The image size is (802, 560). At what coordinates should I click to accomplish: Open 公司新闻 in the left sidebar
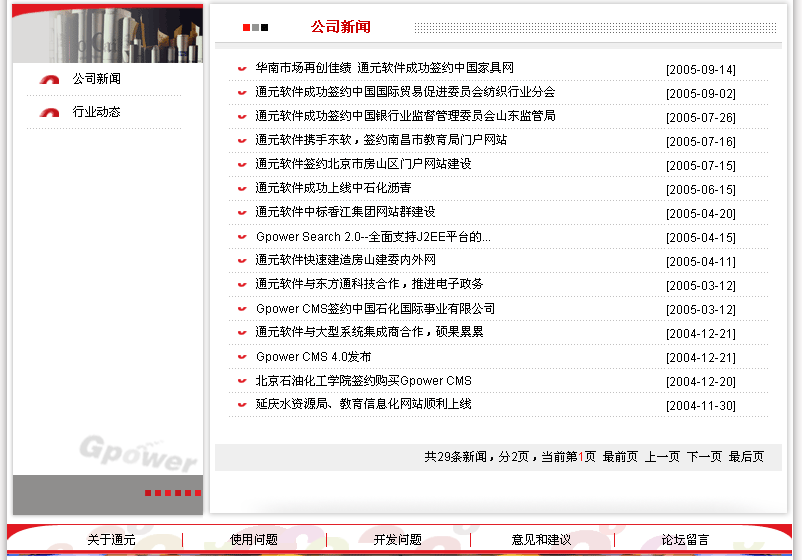(x=96, y=79)
